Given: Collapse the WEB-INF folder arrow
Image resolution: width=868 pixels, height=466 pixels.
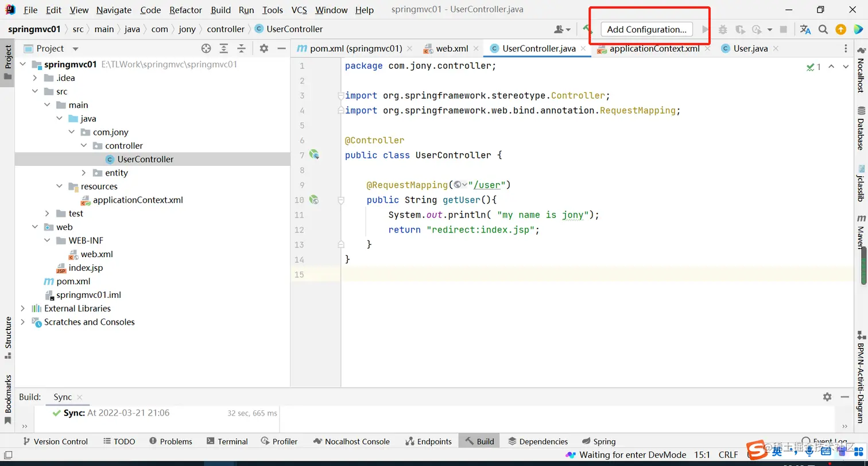Looking at the screenshot, I should tap(48, 240).
